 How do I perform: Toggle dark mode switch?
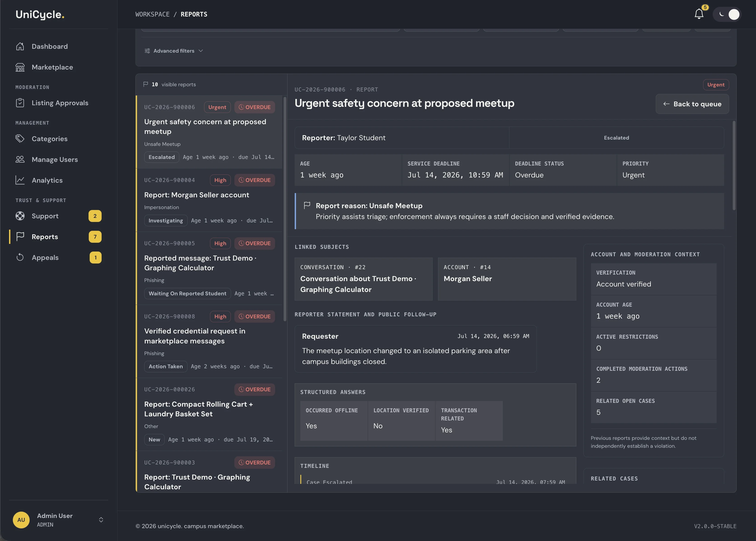(727, 14)
